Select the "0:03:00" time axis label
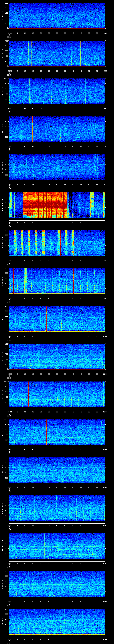Image resolution: width=114 pixels, height=644 pixels. coord(9,109)
